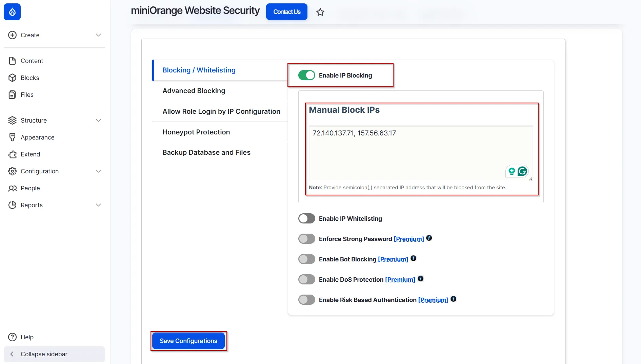Toggle Enforce Strong Password switch
Screen dimensions: 641x364
click(x=307, y=239)
